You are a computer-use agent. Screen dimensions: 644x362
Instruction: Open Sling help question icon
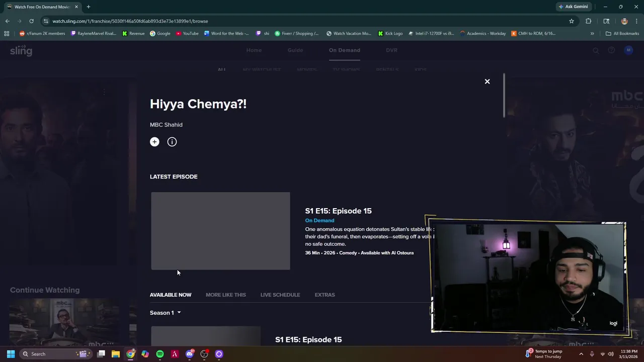[611, 50]
